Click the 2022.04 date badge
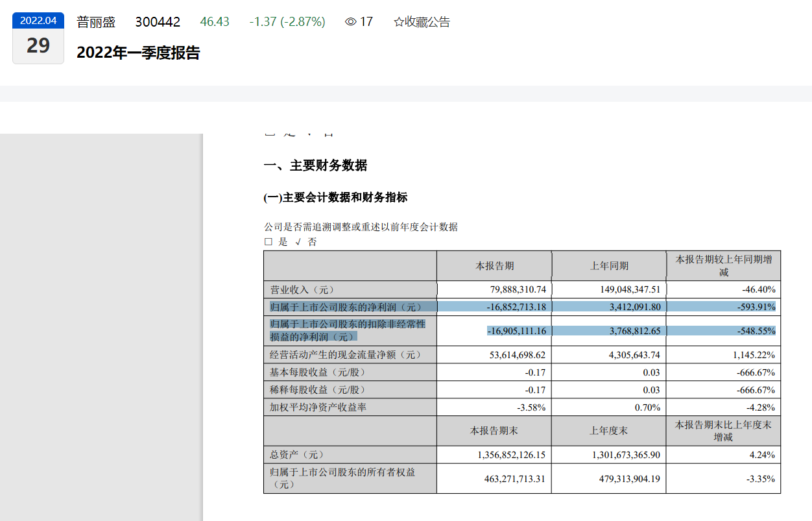812x521 pixels. pyautogui.click(x=38, y=20)
